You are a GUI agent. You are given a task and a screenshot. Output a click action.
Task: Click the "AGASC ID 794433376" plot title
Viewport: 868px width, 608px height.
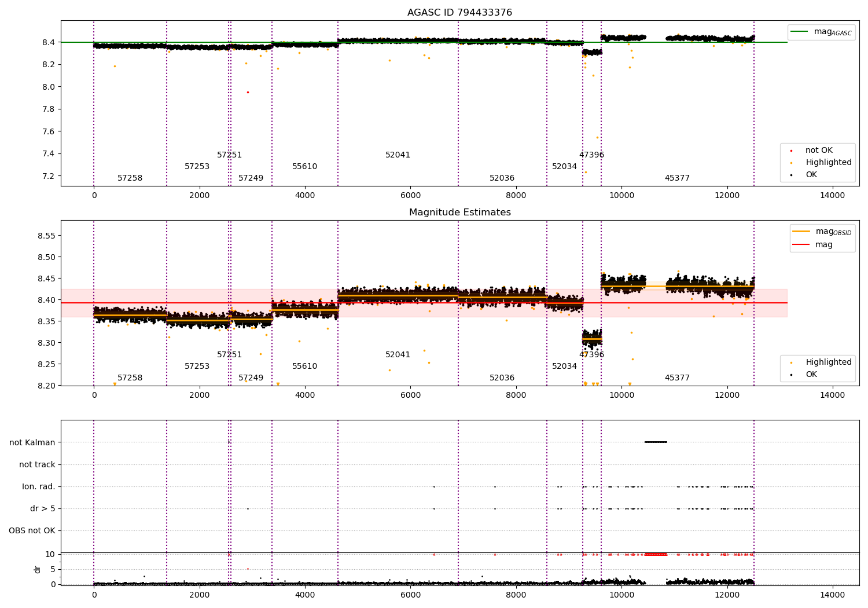[459, 13]
